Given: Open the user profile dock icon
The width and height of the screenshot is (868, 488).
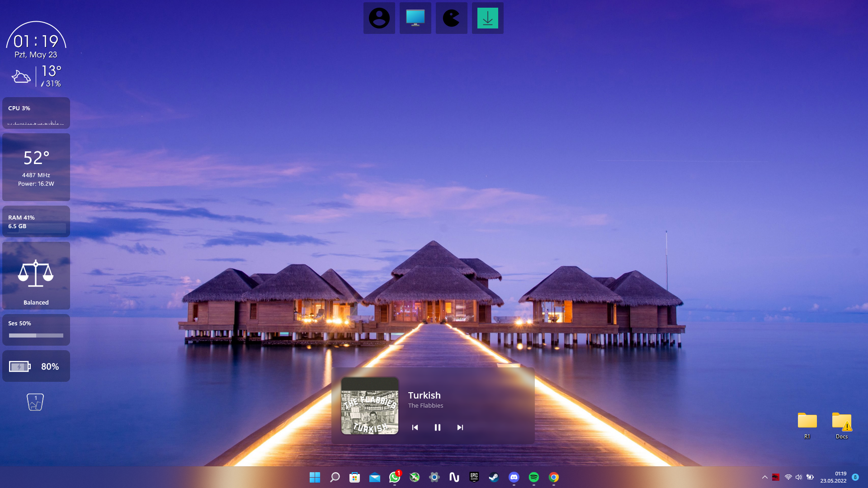Looking at the screenshot, I should (379, 19).
